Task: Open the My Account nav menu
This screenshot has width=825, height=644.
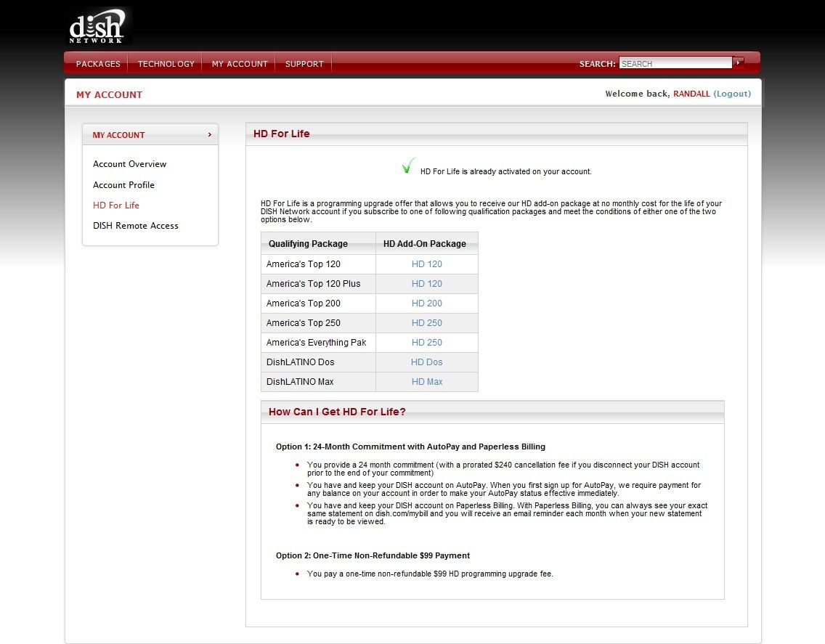Action: (240, 64)
